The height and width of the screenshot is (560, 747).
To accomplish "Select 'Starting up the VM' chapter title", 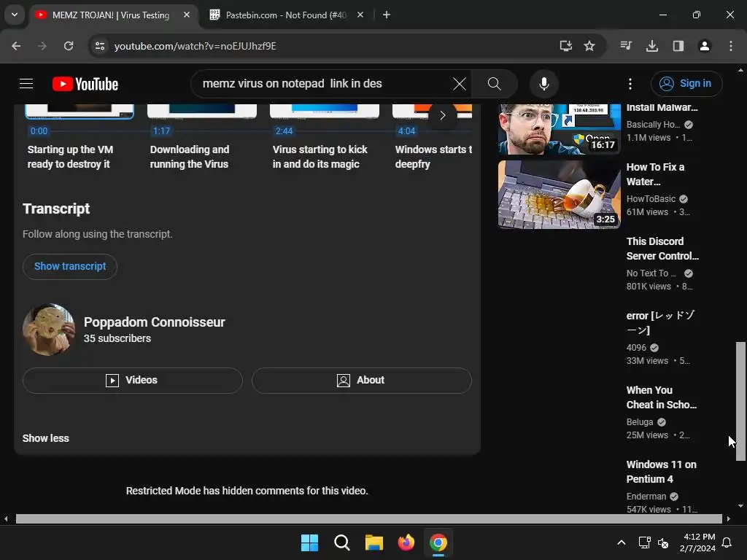I will tap(71, 157).
